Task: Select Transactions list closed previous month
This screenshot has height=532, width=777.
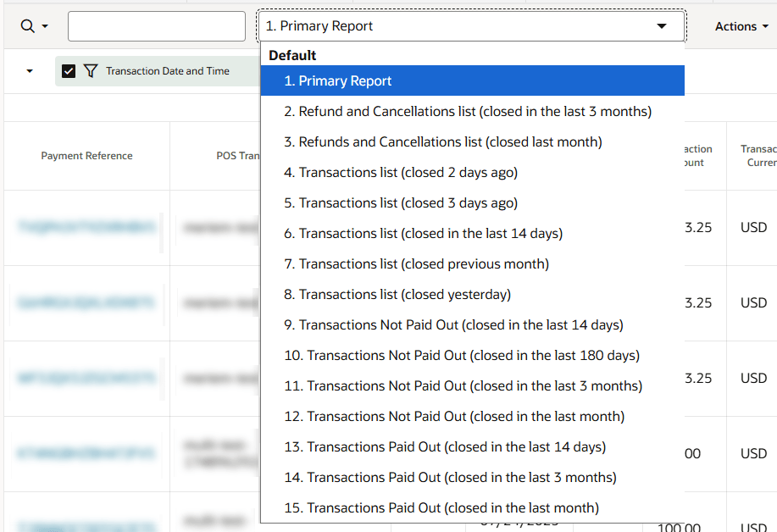Action: click(x=415, y=263)
